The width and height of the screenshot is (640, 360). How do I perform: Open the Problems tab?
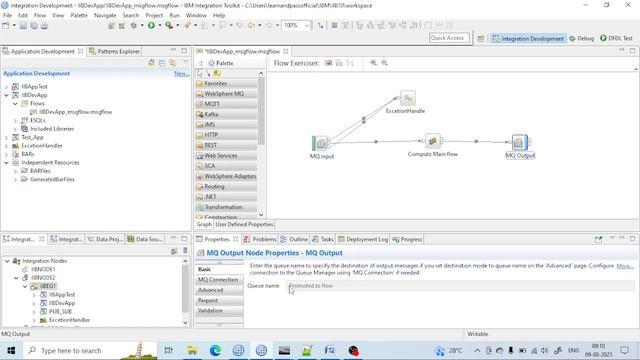coord(260,239)
